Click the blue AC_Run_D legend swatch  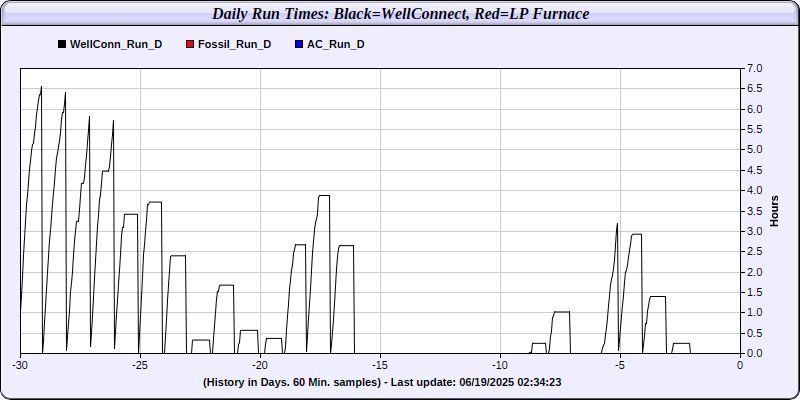pos(299,44)
